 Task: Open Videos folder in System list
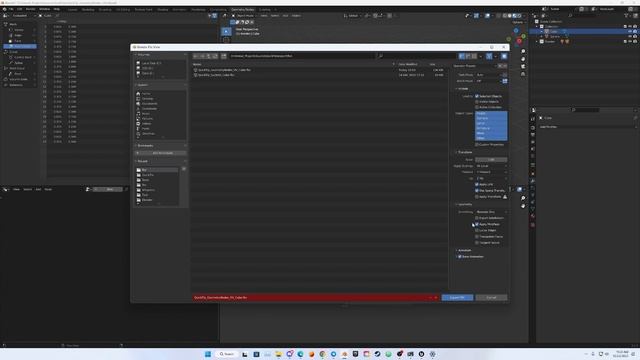(x=147, y=124)
